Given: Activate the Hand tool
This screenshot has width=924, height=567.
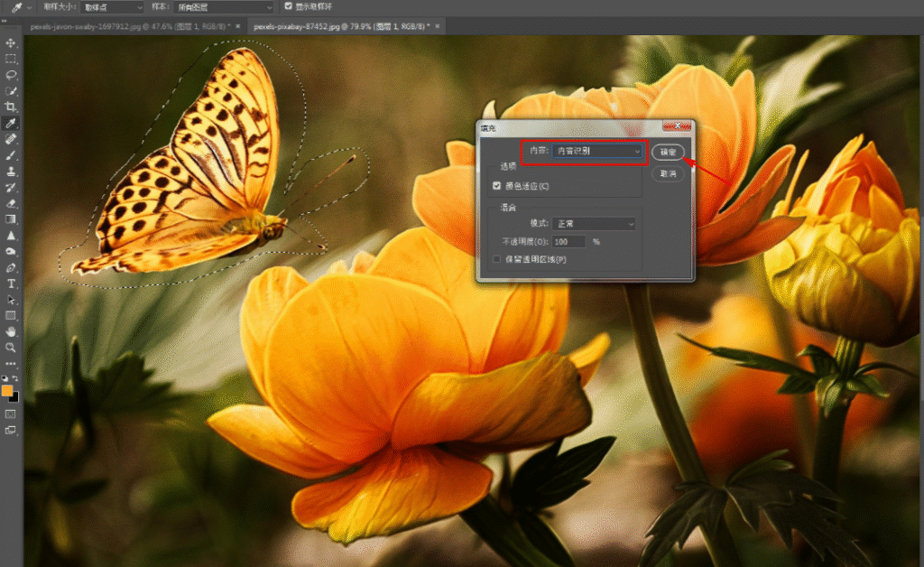Looking at the screenshot, I should pos(11,331).
